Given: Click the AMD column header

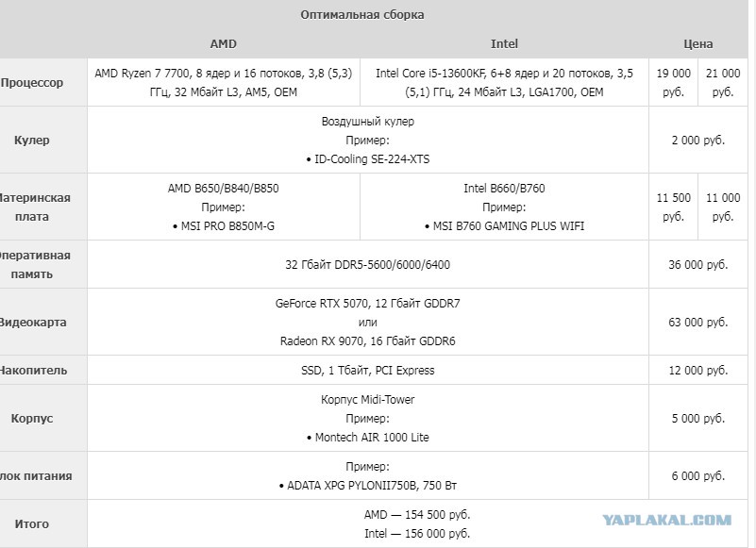Looking at the screenshot, I should [224, 44].
